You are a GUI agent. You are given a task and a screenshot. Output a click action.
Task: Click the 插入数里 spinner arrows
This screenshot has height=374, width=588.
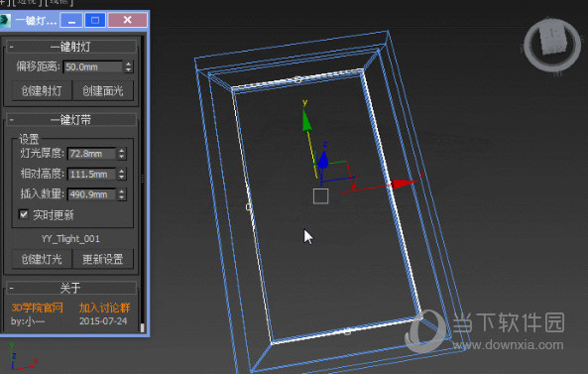pyautogui.click(x=122, y=194)
